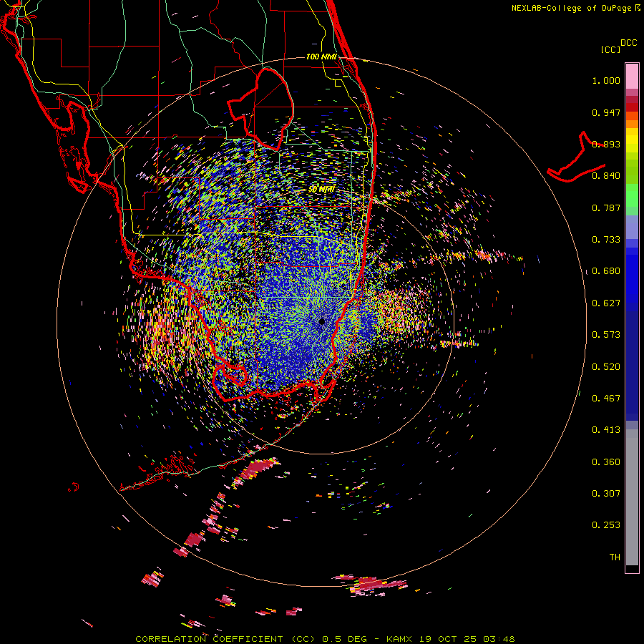Click the [CC] units label
The width and height of the screenshot is (644, 644).
[610, 49]
